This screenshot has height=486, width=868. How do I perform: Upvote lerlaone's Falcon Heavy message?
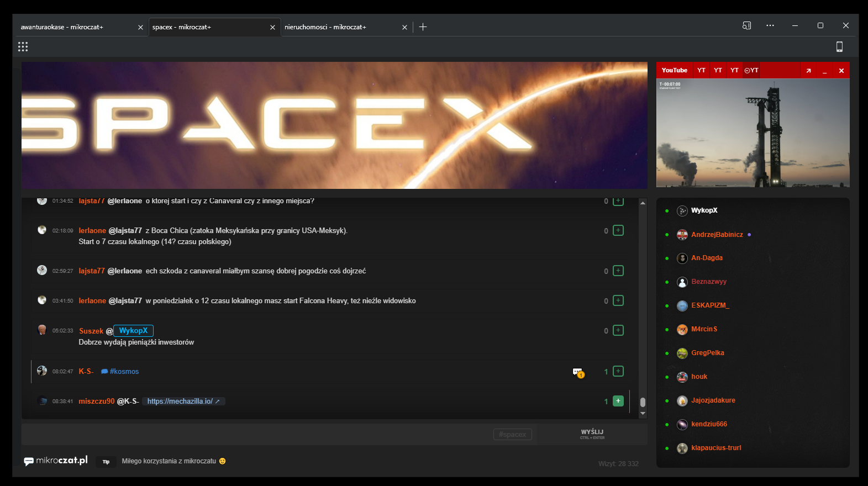click(x=618, y=300)
